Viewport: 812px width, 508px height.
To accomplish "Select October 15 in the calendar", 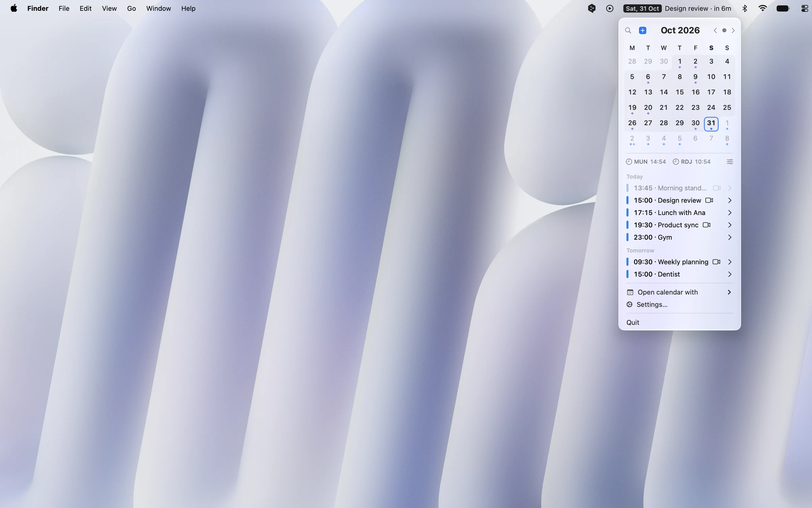I will pos(679,92).
